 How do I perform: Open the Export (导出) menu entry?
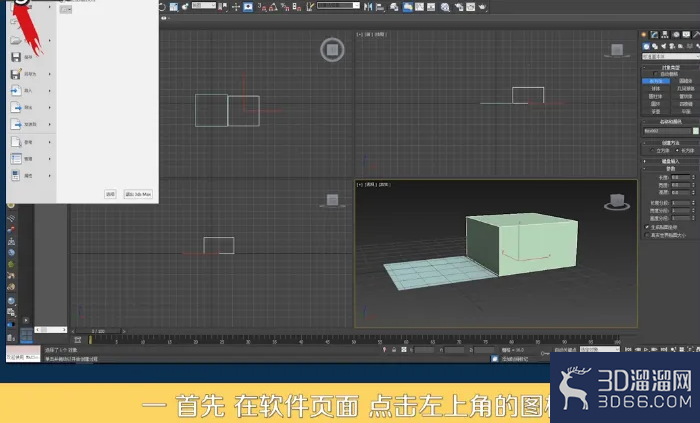31,108
